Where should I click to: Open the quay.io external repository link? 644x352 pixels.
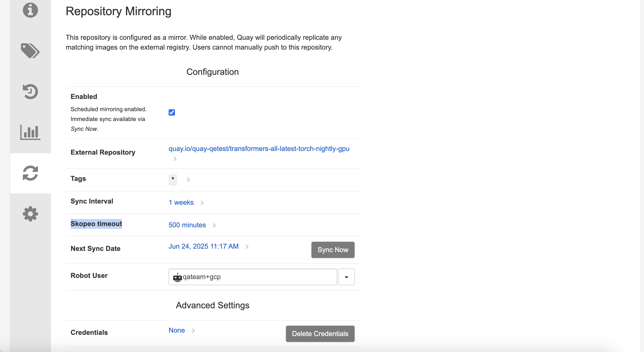pyautogui.click(x=259, y=149)
